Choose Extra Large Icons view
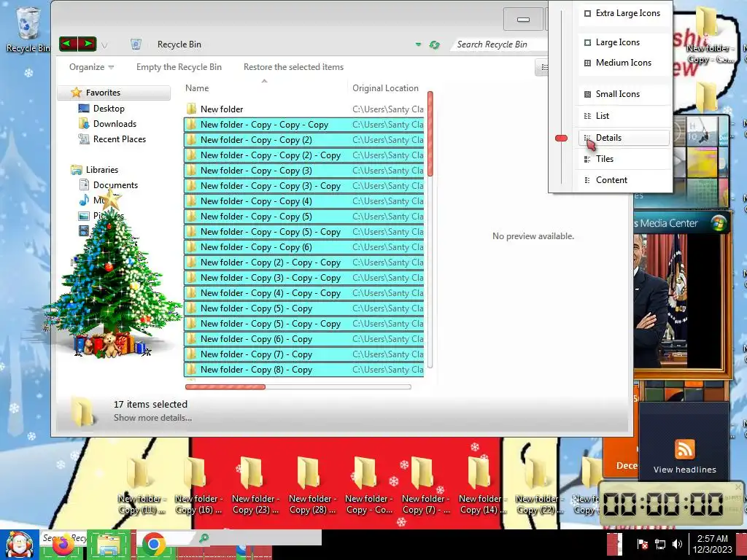 [623, 13]
